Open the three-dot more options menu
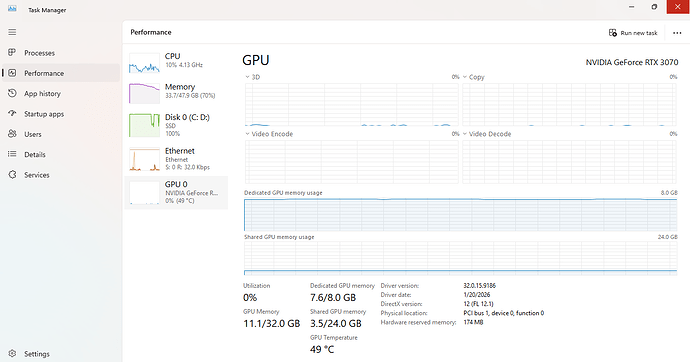 coord(677,33)
